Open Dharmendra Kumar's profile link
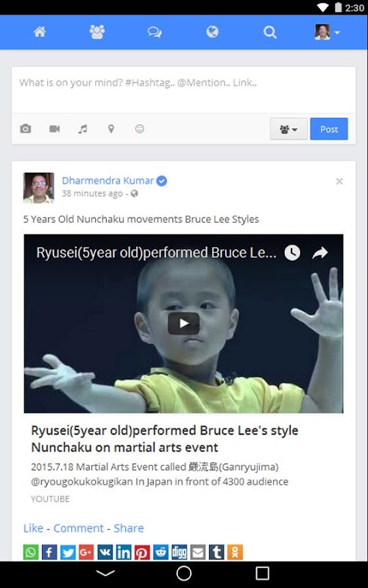Viewport: 368px width, 588px height. (107, 181)
